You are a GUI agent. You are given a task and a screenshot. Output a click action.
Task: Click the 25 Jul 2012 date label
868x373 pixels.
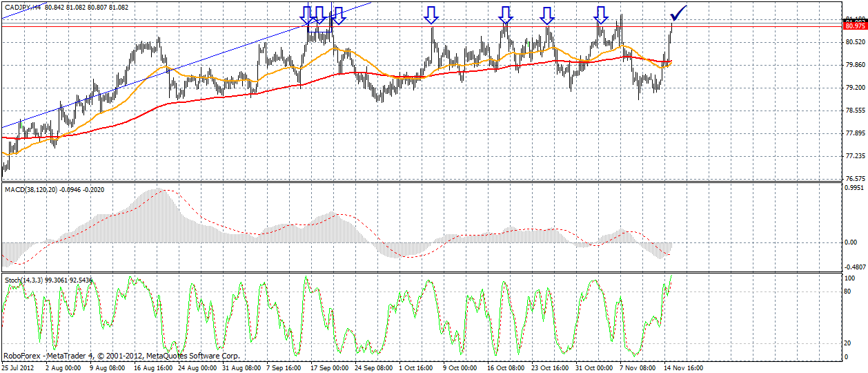17,368
